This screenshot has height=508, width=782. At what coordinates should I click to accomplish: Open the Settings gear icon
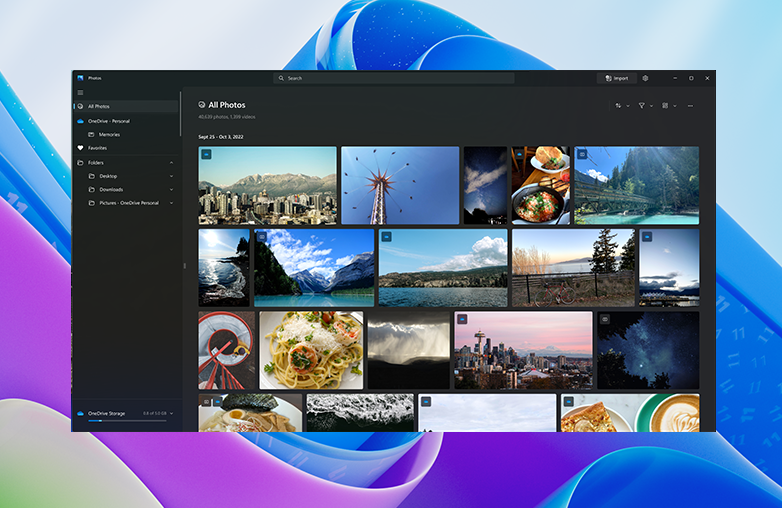pyautogui.click(x=645, y=78)
